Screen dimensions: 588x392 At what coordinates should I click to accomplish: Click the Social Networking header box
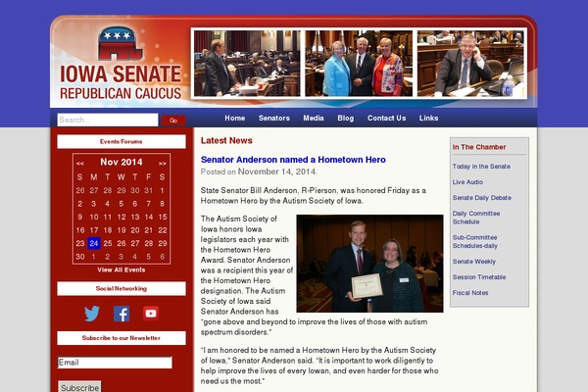tap(122, 288)
